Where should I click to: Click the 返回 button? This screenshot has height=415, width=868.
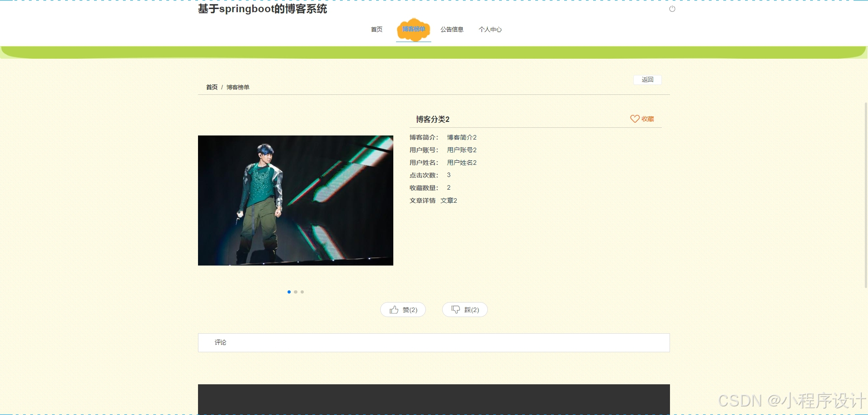coord(647,79)
